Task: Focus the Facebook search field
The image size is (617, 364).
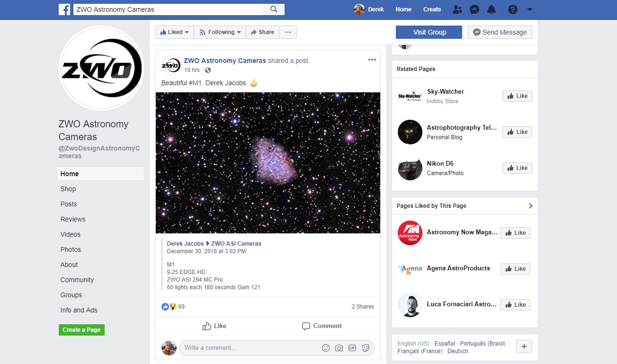Action: 168,9
